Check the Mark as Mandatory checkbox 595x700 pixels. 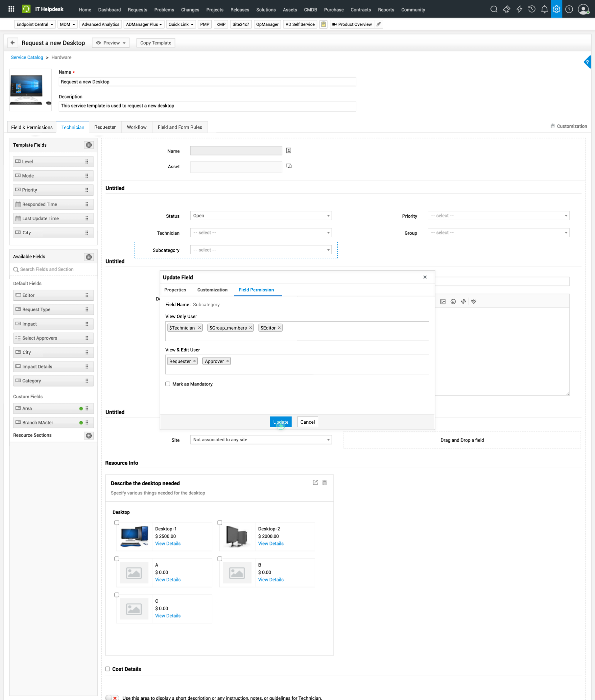click(168, 384)
